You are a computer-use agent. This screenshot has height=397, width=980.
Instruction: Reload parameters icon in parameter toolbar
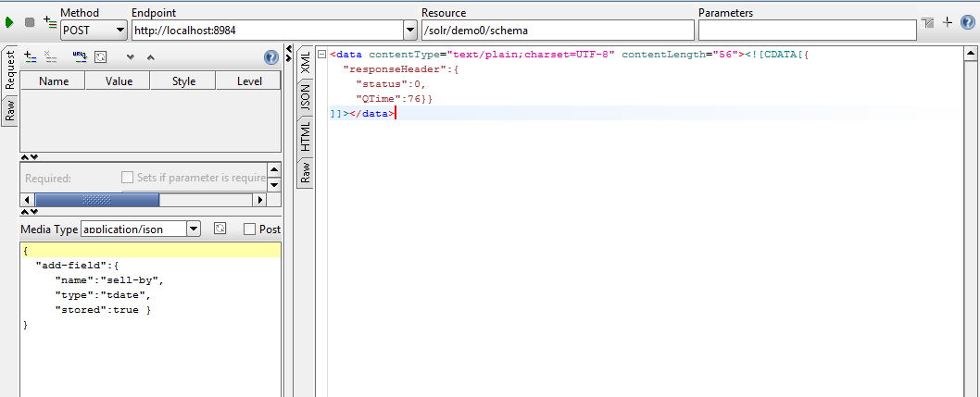tap(100, 56)
